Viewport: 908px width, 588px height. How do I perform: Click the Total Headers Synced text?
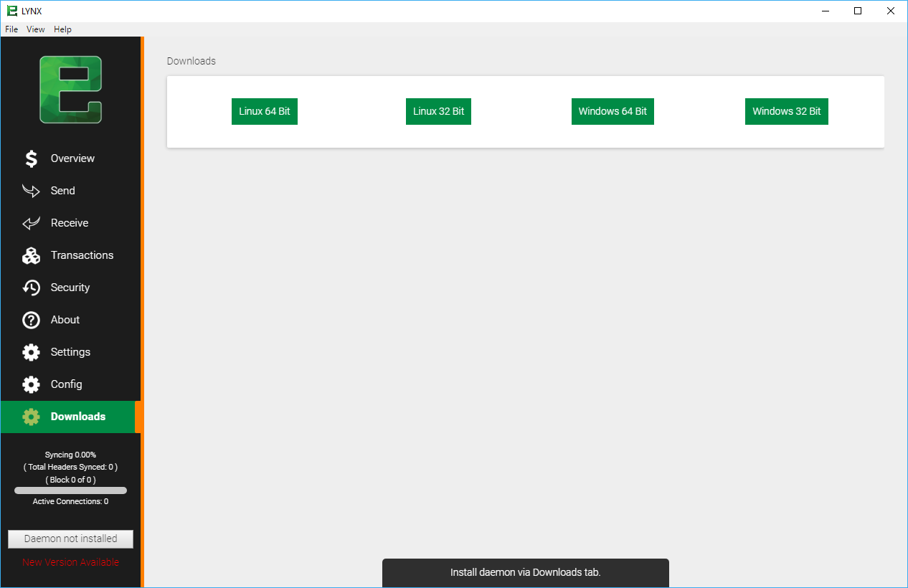[x=70, y=467]
